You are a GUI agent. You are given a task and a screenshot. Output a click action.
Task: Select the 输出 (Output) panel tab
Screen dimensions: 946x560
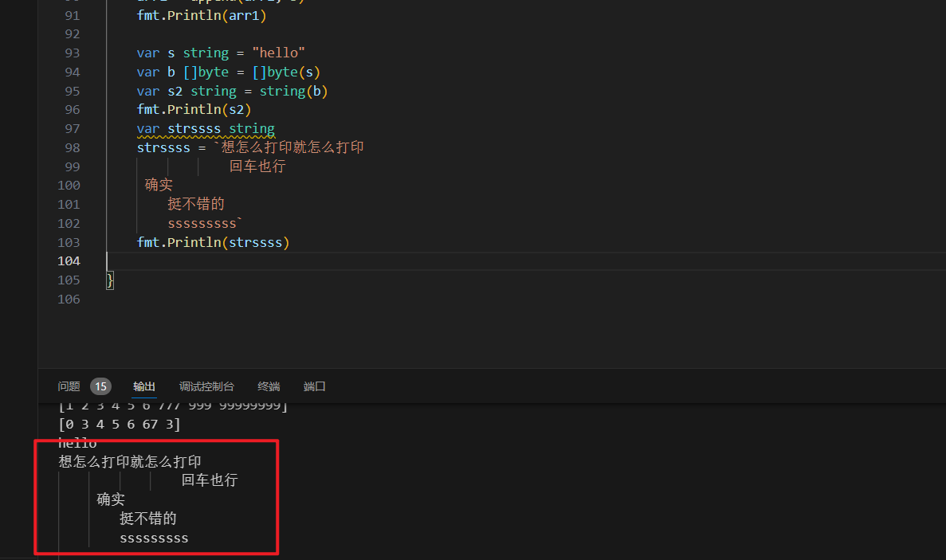click(144, 386)
